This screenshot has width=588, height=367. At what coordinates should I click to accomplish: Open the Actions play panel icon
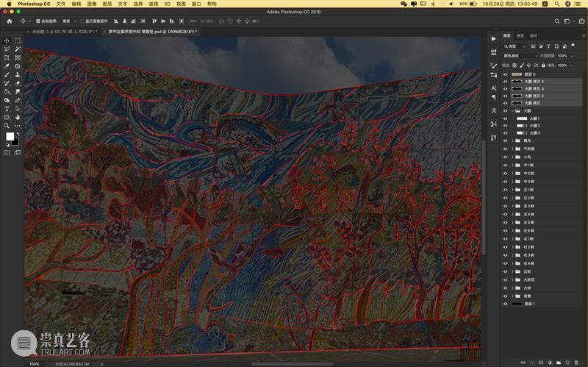[493, 39]
